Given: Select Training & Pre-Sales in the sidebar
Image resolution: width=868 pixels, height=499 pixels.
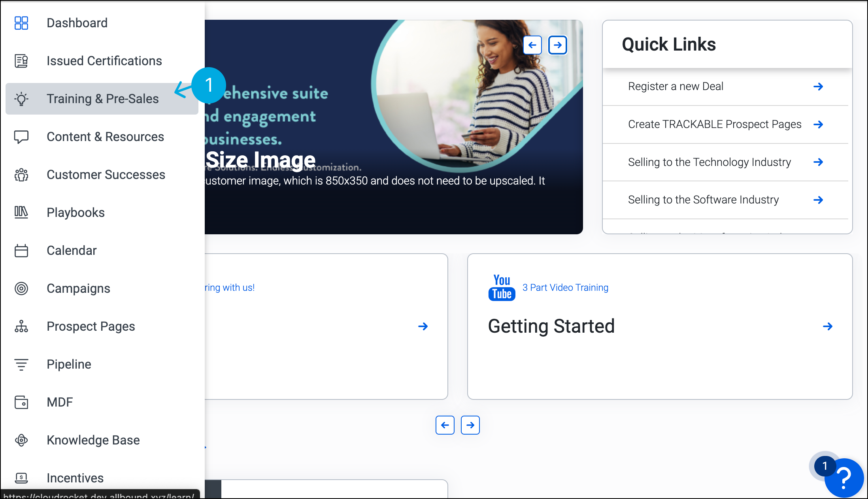Looking at the screenshot, I should (x=102, y=99).
